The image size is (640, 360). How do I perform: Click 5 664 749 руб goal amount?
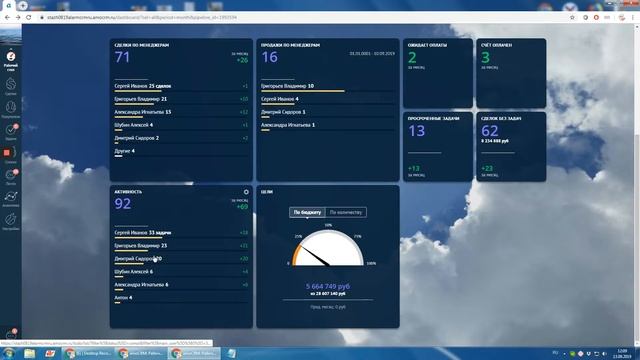(x=328, y=286)
